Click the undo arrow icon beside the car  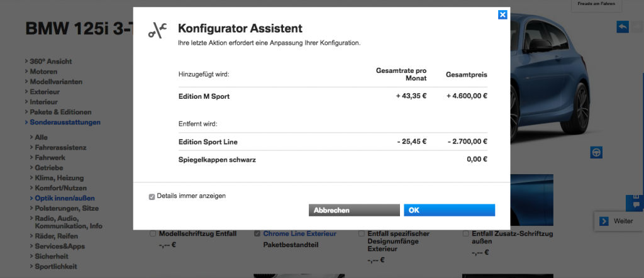(x=622, y=27)
